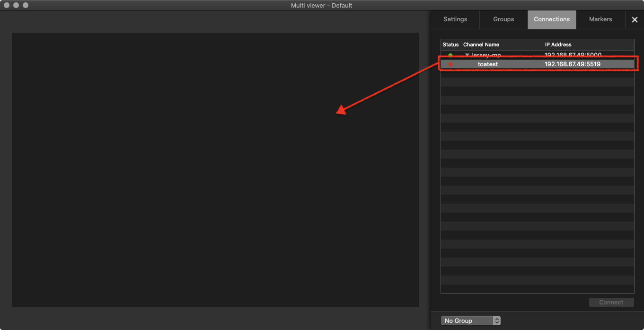The image size is (644, 330).
Task: Click the green status dot for jersey-mp
Action: click(450, 55)
